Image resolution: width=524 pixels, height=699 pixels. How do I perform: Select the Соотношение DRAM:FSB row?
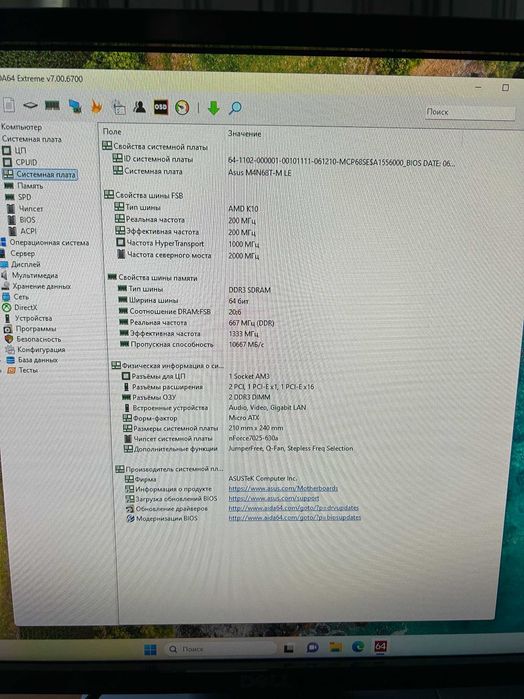(181, 312)
